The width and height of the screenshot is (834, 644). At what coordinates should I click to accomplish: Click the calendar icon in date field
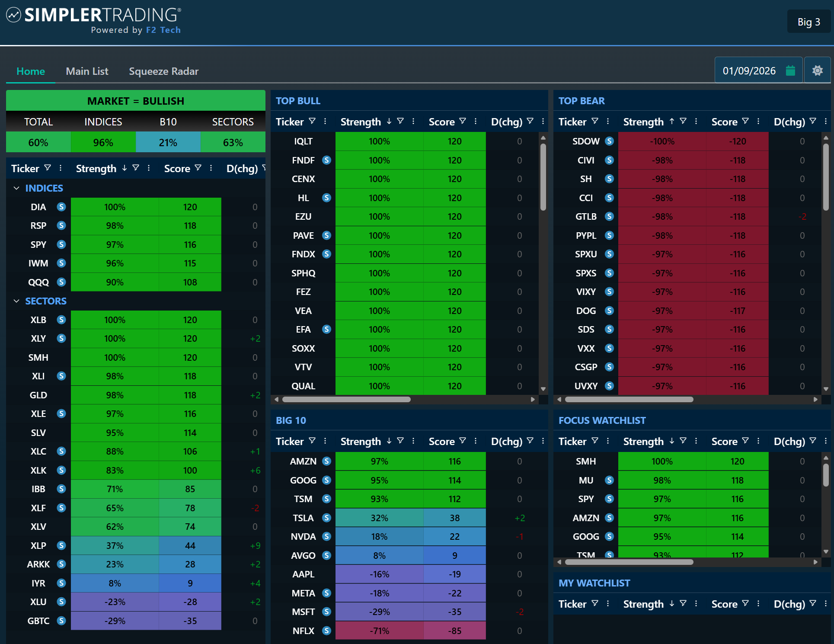790,70
